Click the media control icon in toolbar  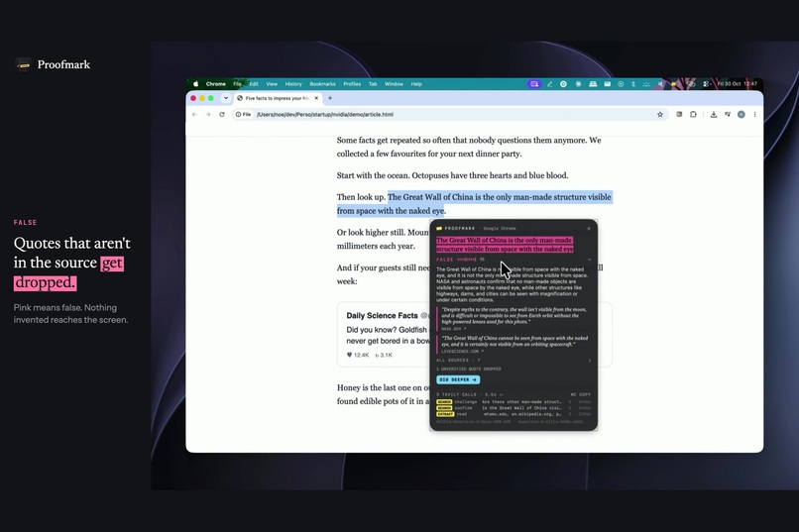(x=728, y=115)
